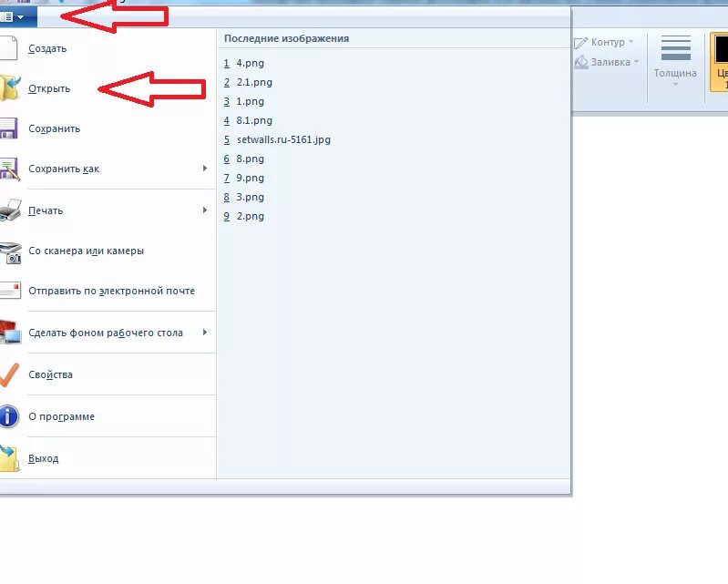Click the blue info icon beside О программе
Image resolution: width=728 pixels, height=584 pixels.
point(9,416)
